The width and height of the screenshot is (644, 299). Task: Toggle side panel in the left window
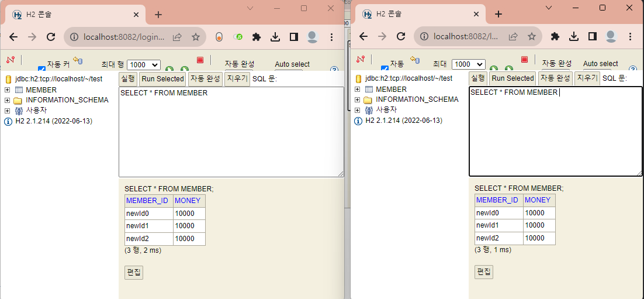coord(294,37)
